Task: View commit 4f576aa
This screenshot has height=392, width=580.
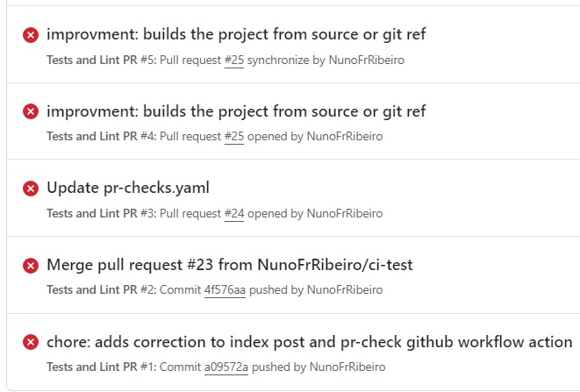Action: coord(225,289)
